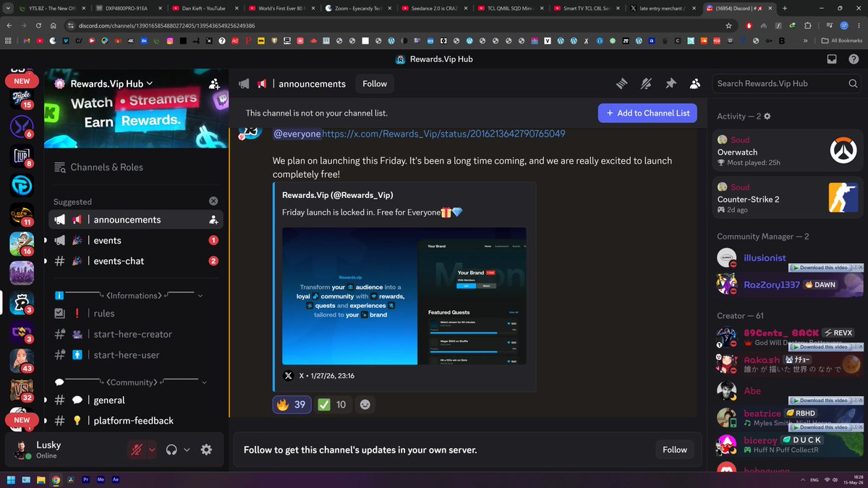Open the Threads icon in channel header
868x488 pixels.
click(621, 84)
